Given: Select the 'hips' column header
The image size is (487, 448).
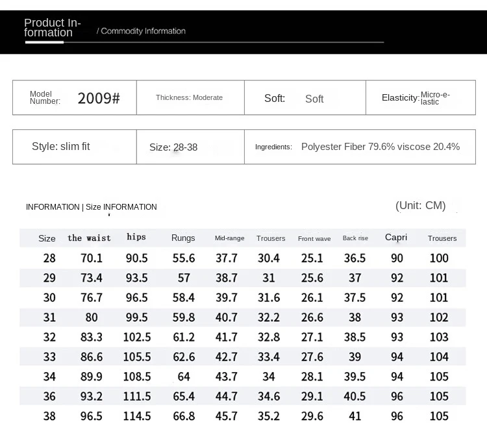Looking at the screenshot, I should (x=136, y=237).
